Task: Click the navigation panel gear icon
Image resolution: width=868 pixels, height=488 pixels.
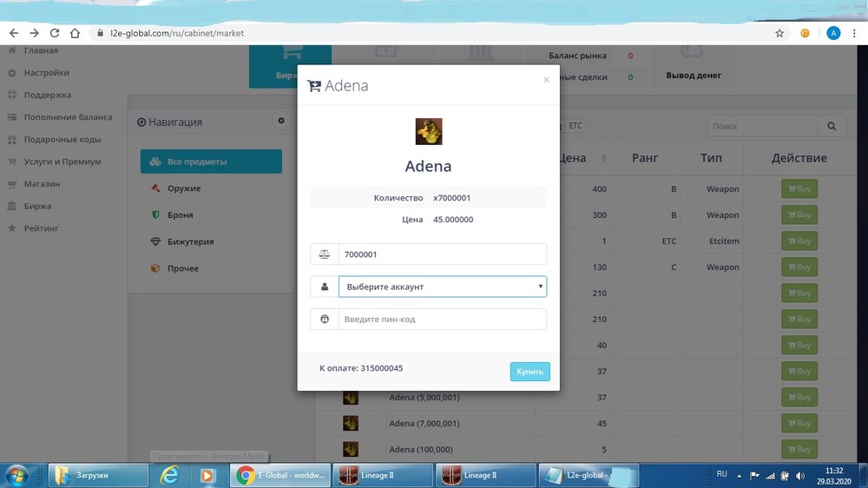Action: (x=280, y=122)
